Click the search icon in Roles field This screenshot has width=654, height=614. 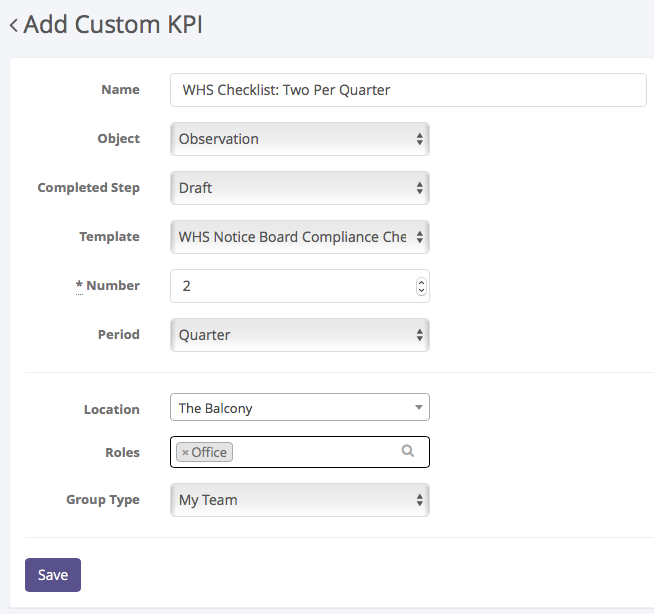pyautogui.click(x=408, y=452)
